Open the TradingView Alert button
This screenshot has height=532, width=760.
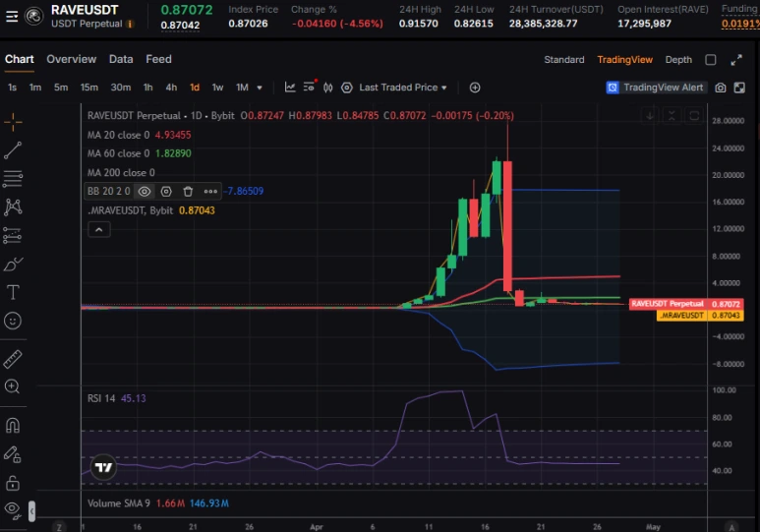pyautogui.click(x=655, y=88)
